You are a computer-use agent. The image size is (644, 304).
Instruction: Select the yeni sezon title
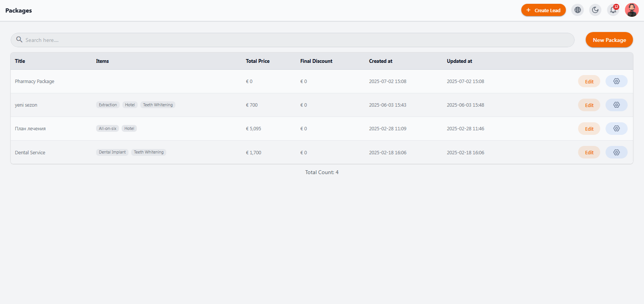(x=26, y=105)
